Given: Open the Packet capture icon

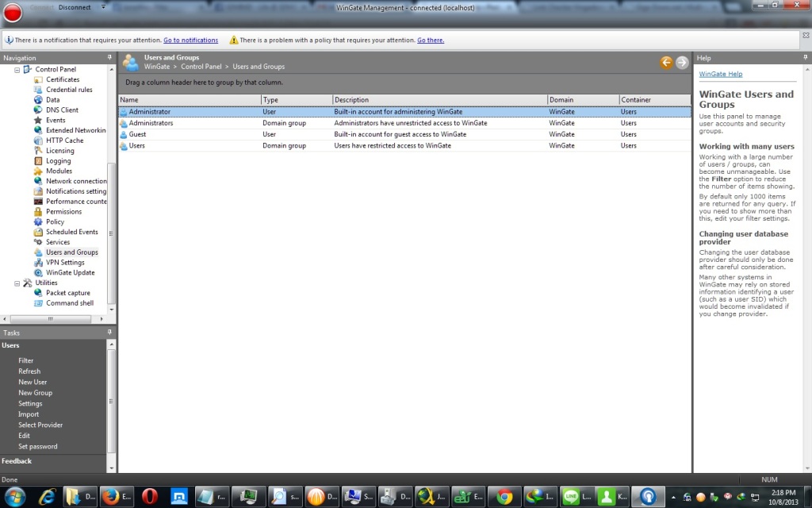Looking at the screenshot, I should click(38, 293).
